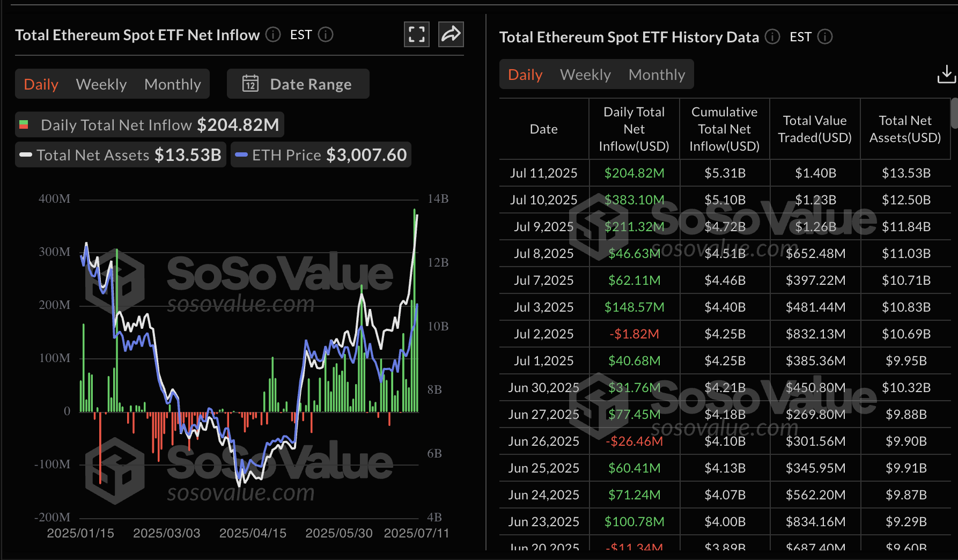Download the ETF history data table
Image resolution: width=958 pixels, height=560 pixels.
[947, 75]
